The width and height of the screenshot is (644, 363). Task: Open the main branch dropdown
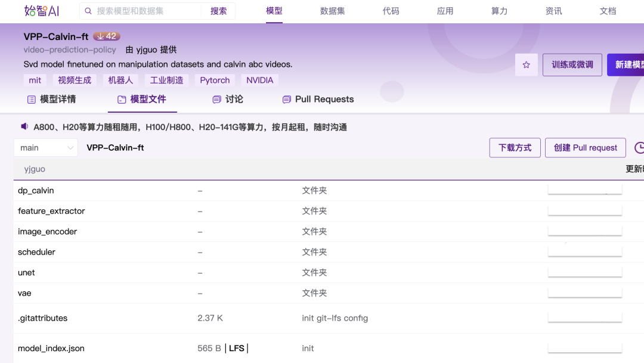46,148
